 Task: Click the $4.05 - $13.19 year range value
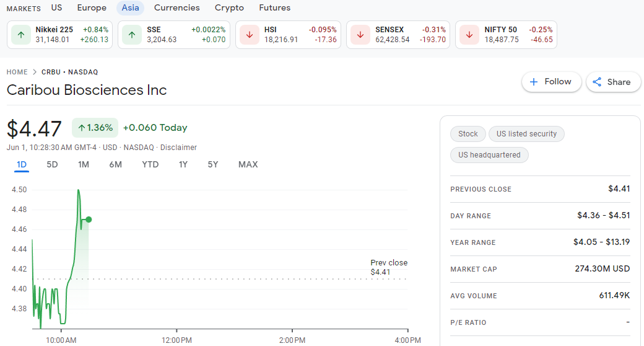tap(602, 242)
